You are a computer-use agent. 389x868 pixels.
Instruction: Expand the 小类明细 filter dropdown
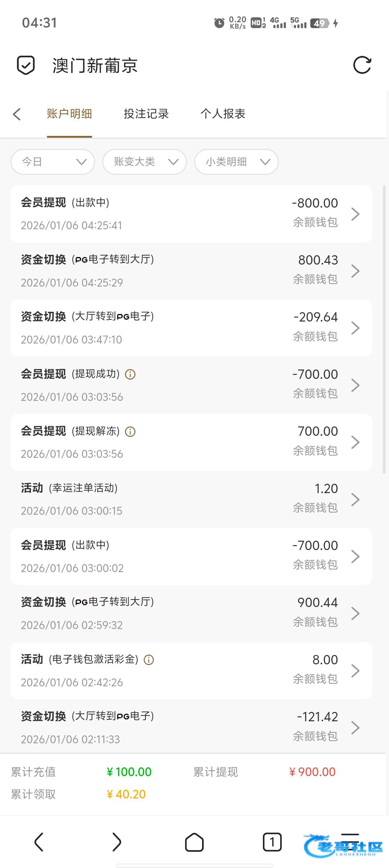coord(236,162)
